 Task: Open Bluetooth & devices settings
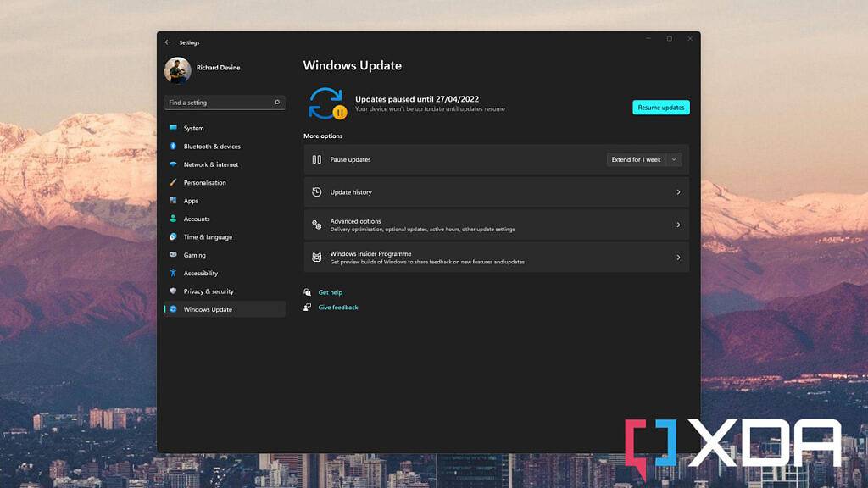click(174, 146)
